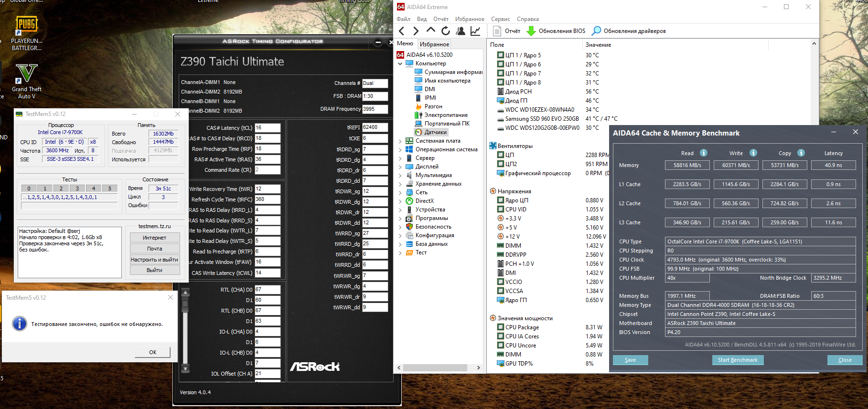Click OK in the TestMem5 message dialog

[152, 352]
